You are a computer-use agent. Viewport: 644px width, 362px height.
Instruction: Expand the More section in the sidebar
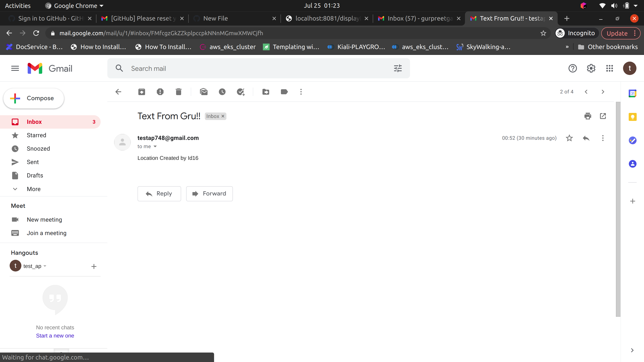click(x=34, y=189)
